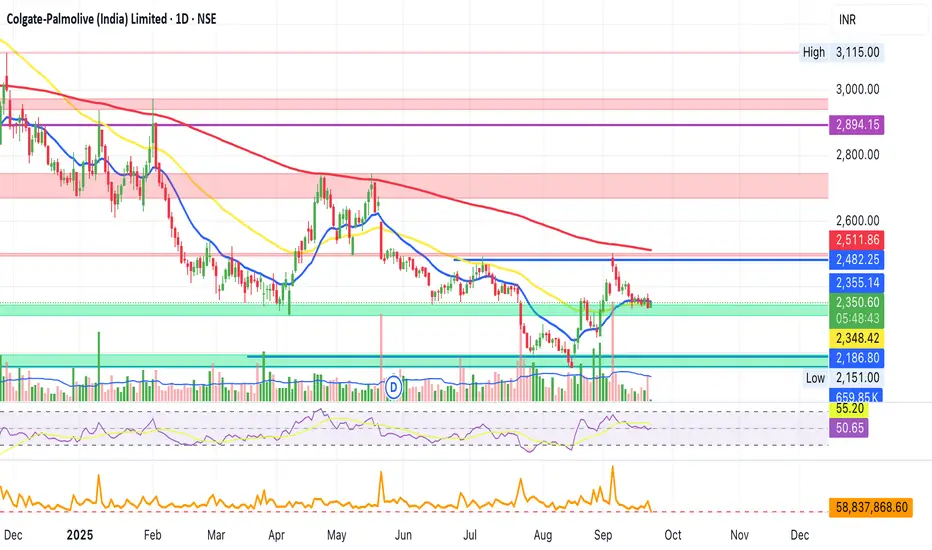
Task: Click the dividend 'D' marker on the chart
Action: [x=393, y=388]
